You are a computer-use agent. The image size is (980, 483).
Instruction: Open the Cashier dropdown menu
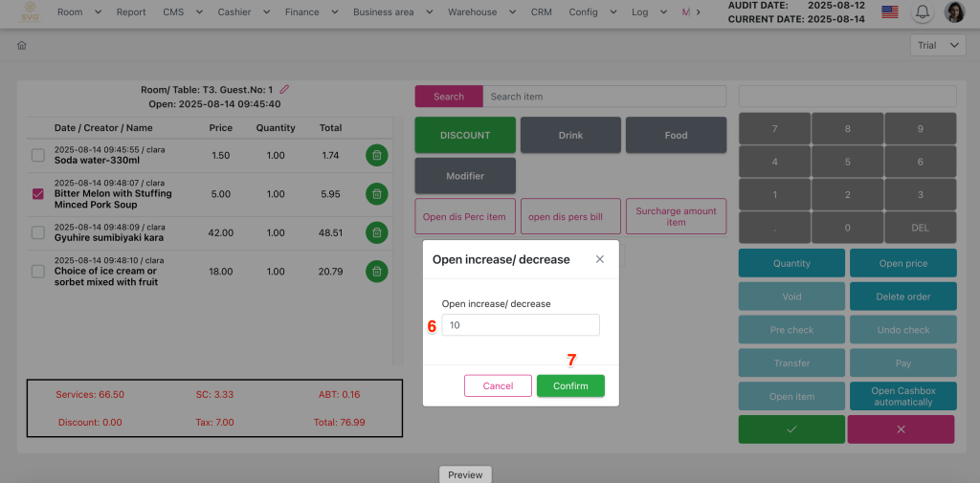pyautogui.click(x=239, y=12)
